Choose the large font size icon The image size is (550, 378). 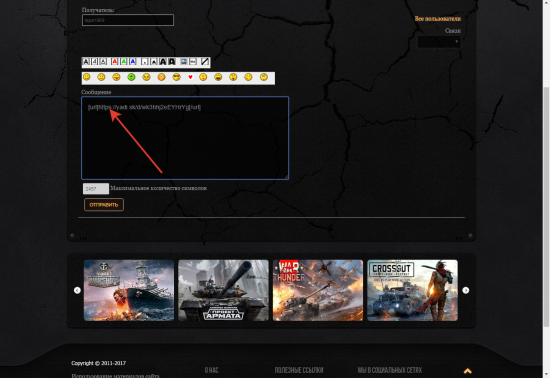(x=163, y=62)
